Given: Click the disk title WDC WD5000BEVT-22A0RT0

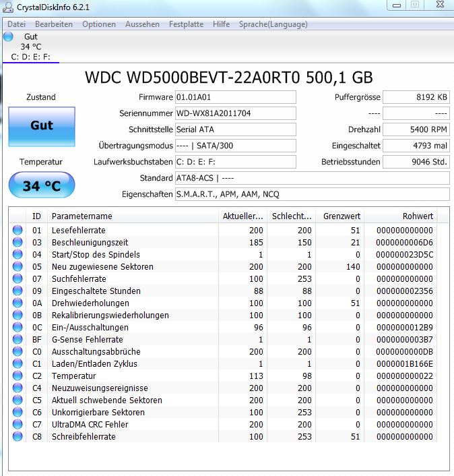Looking at the screenshot, I should 229,78.
